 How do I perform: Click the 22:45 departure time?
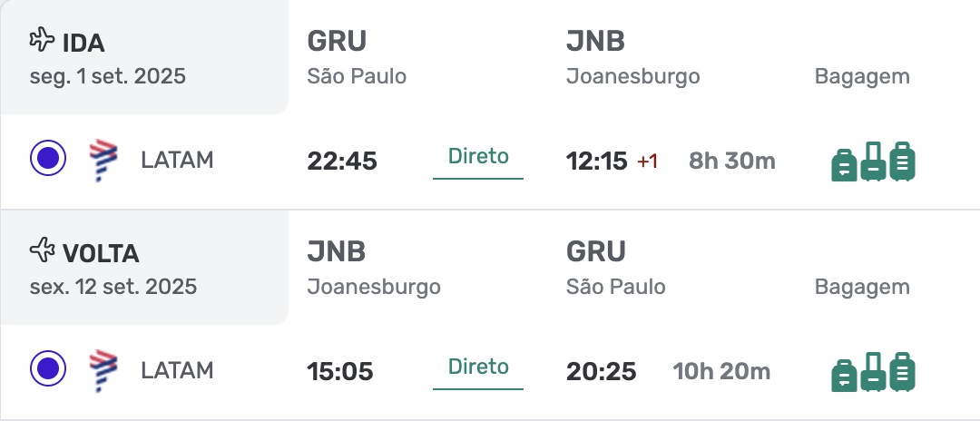342,162
